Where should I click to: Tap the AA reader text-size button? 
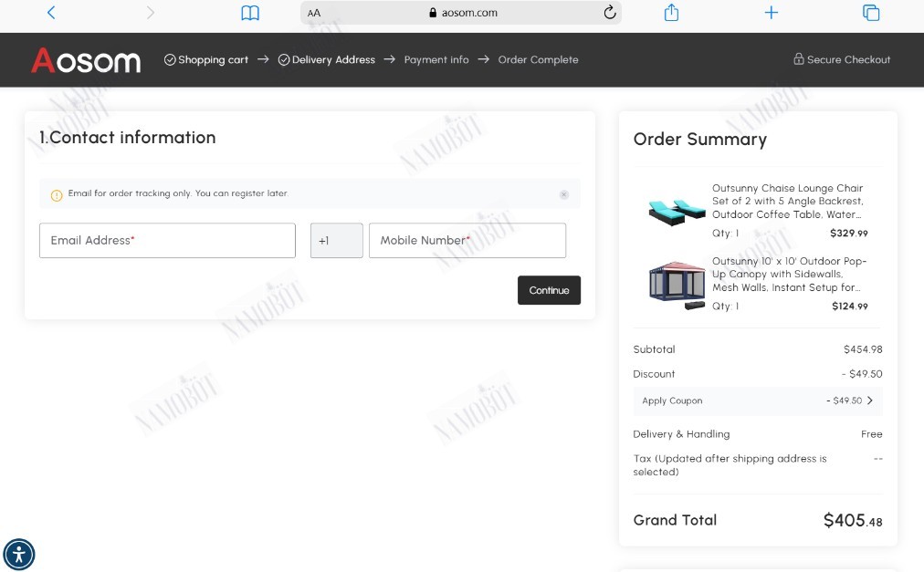pyautogui.click(x=314, y=13)
